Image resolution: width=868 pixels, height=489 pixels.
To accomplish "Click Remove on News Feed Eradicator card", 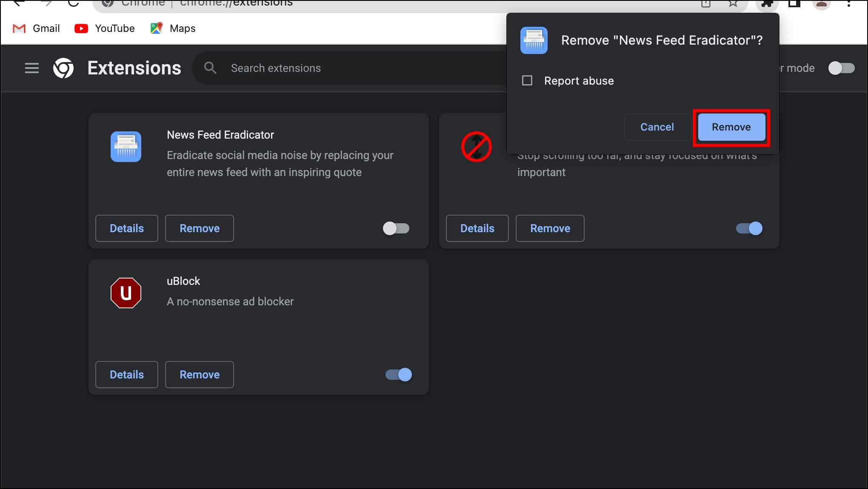I will (200, 228).
